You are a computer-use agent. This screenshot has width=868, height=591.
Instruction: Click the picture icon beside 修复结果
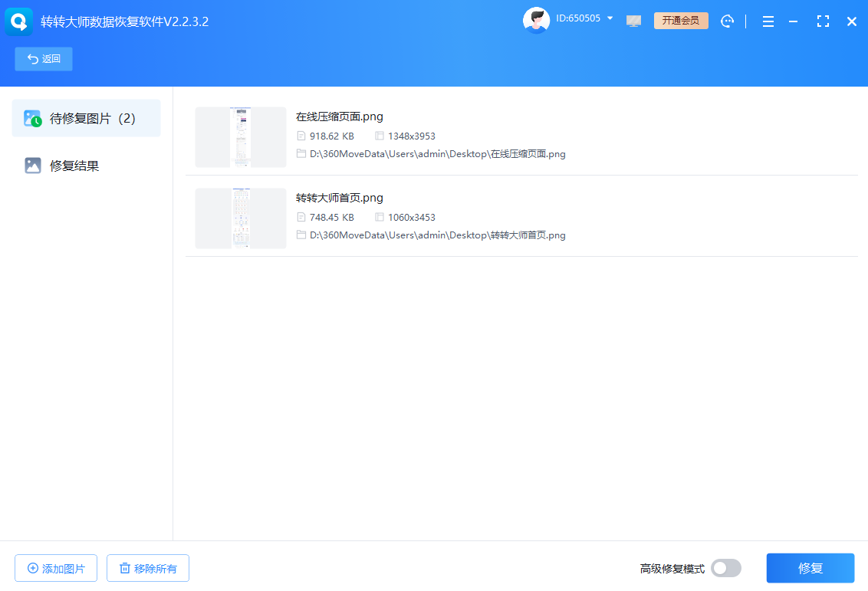tap(32, 164)
